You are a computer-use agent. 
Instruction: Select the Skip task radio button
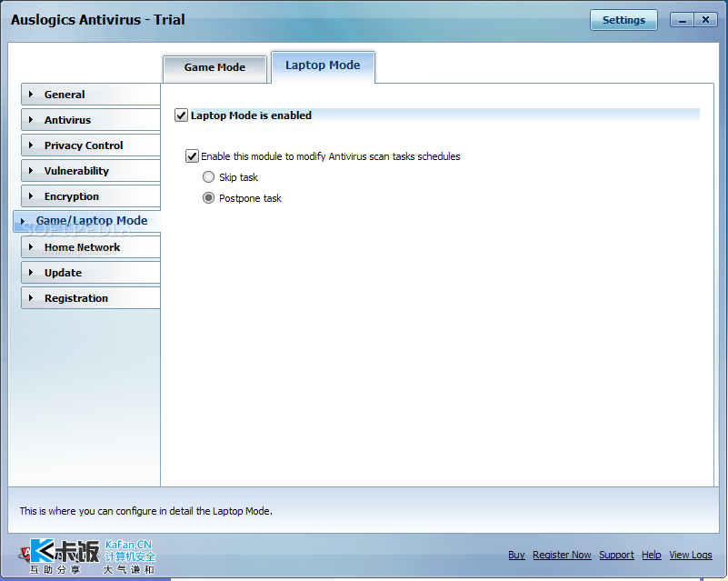208,177
